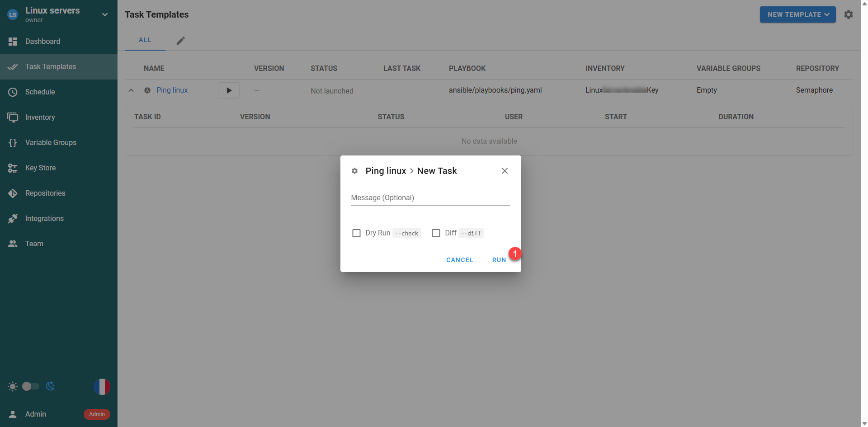Open Key Store from sidebar
The width and height of the screenshot is (868, 427).
tap(40, 168)
